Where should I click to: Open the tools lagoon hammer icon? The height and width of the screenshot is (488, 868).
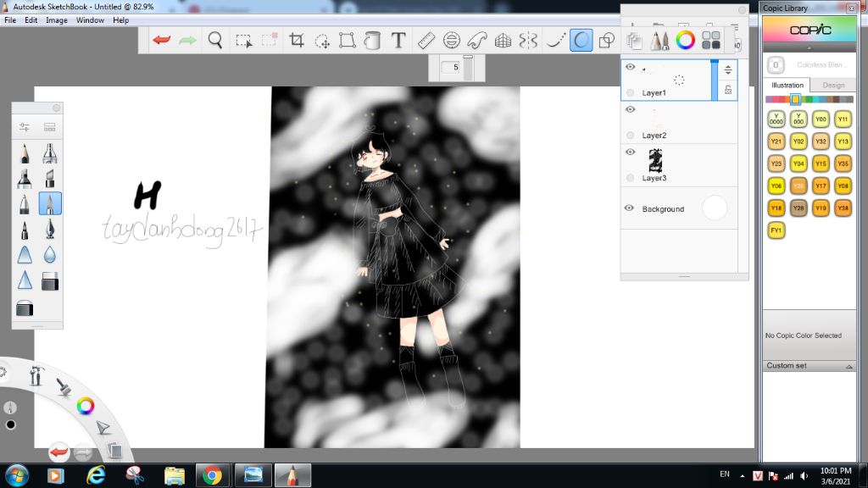(36, 375)
